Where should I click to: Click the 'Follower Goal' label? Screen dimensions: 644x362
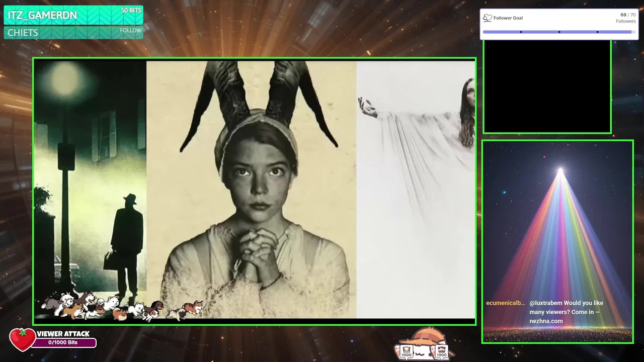tap(508, 18)
